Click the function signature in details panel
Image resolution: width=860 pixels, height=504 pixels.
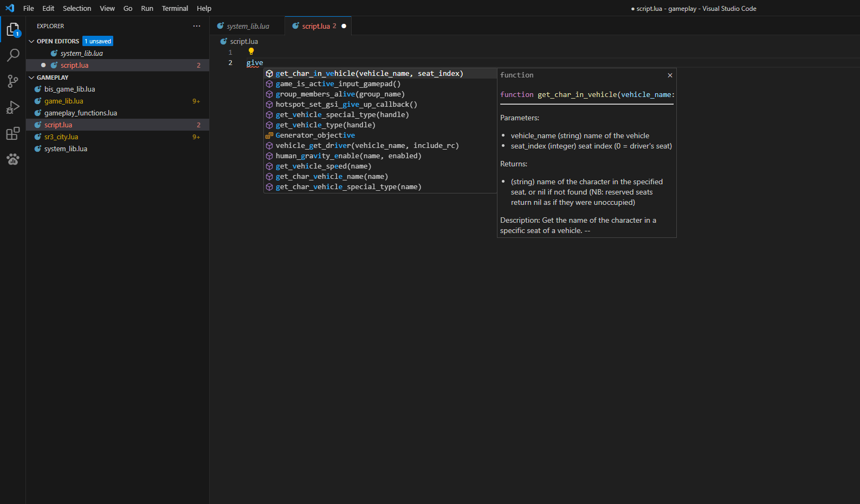(587, 95)
